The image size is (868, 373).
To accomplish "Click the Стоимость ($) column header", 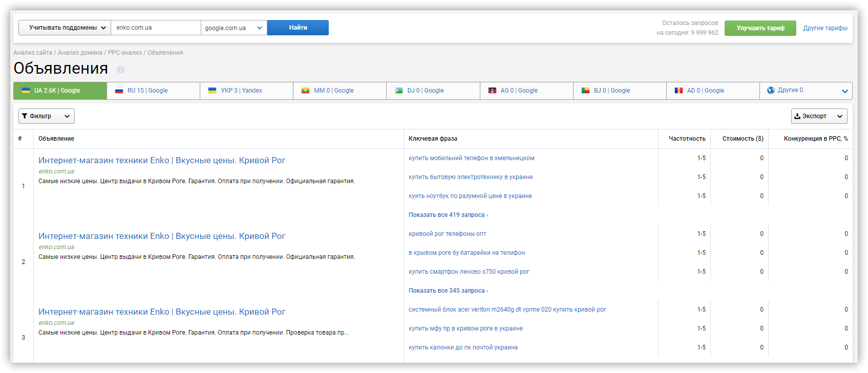I will 743,139.
